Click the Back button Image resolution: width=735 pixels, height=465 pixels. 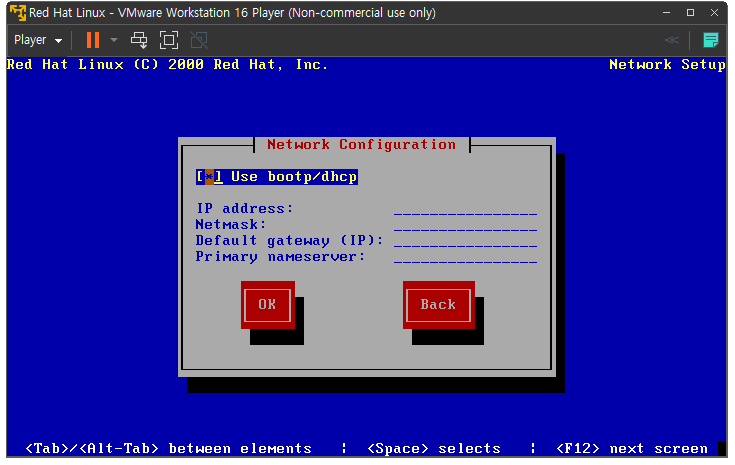pos(439,305)
